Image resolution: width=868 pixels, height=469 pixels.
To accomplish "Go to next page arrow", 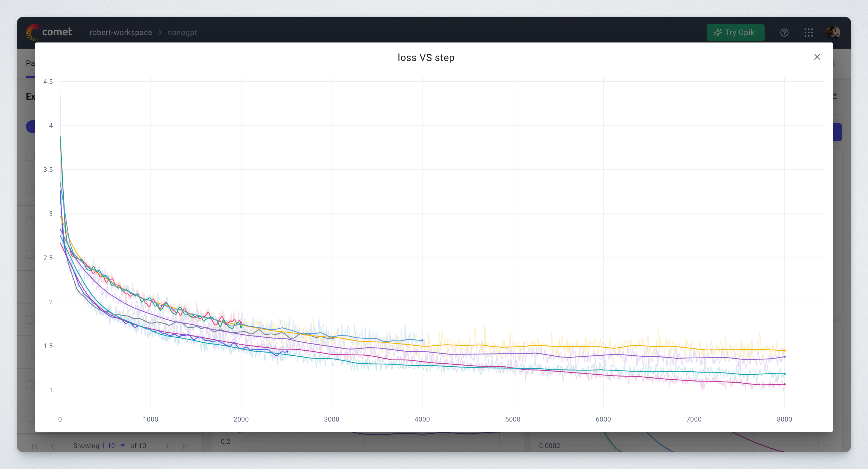I will [167, 446].
